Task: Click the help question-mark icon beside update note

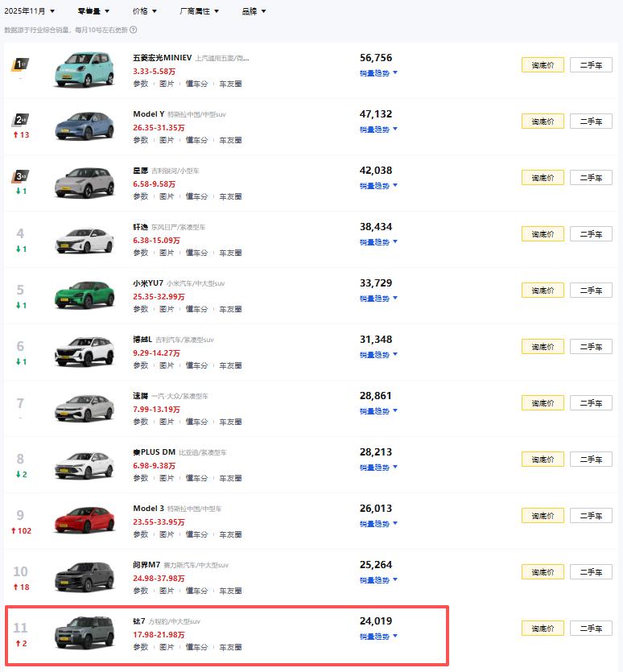Action: click(134, 30)
